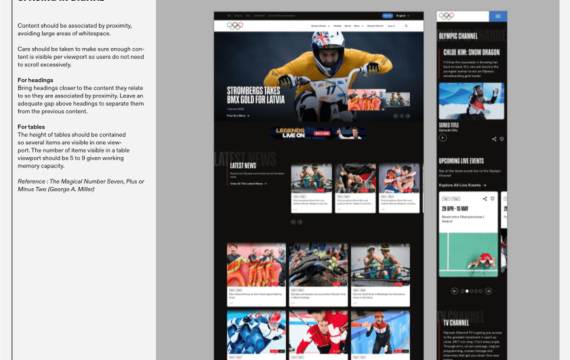Click the Find Out More link on hero

pos(238,116)
